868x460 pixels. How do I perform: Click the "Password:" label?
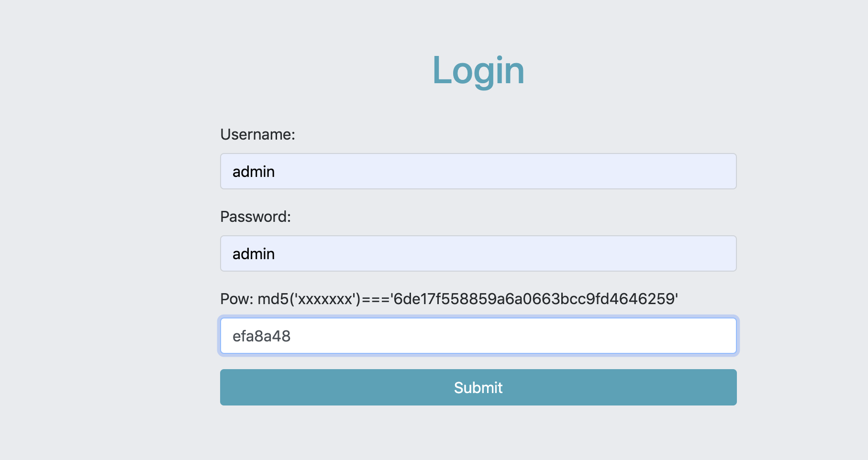coord(255,217)
